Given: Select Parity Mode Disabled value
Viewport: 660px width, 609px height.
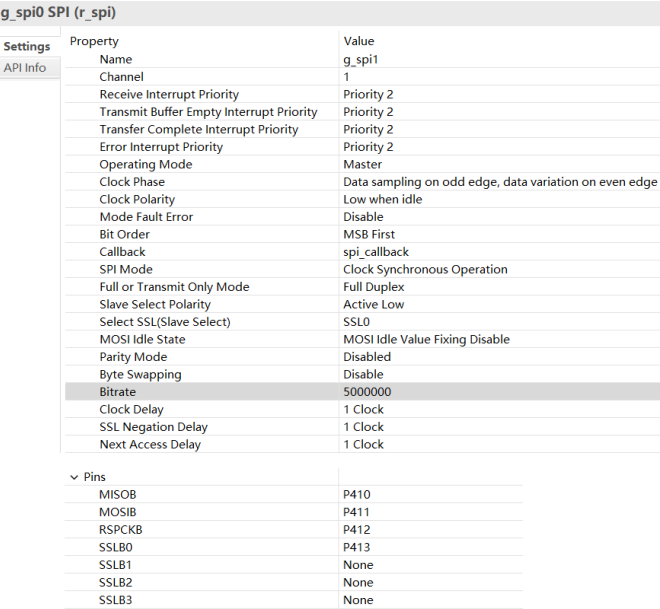Looking at the screenshot, I should point(367,357).
